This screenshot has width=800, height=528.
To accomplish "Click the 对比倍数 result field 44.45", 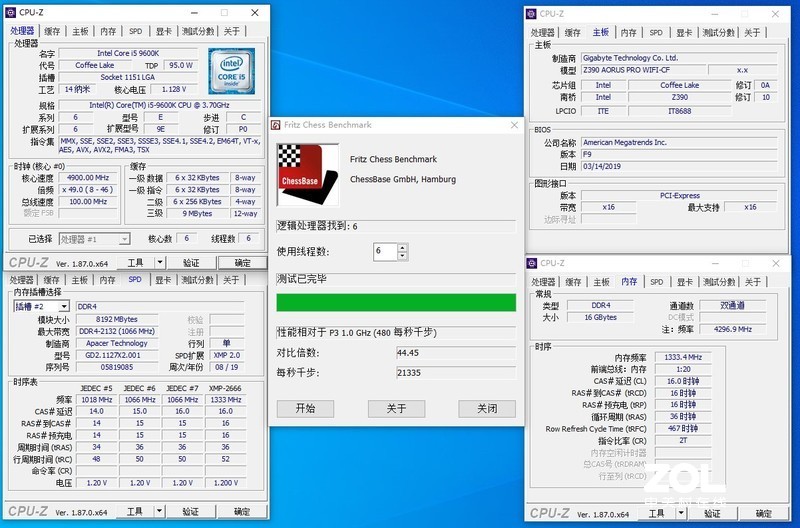I will 456,353.
